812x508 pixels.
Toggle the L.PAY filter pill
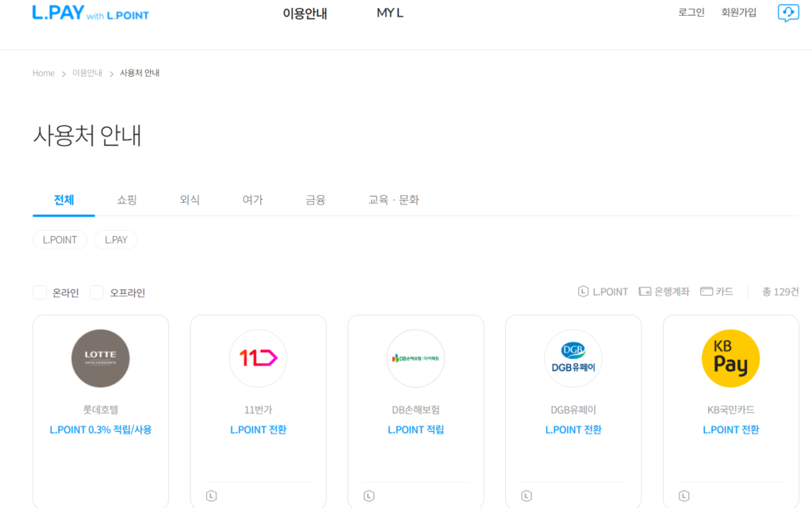(x=115, y=239)
